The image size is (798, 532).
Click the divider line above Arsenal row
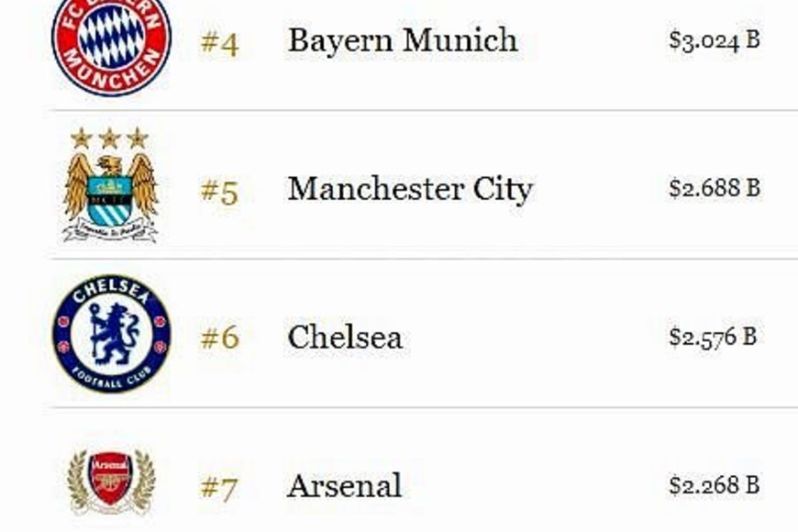(x=424, y=407)
